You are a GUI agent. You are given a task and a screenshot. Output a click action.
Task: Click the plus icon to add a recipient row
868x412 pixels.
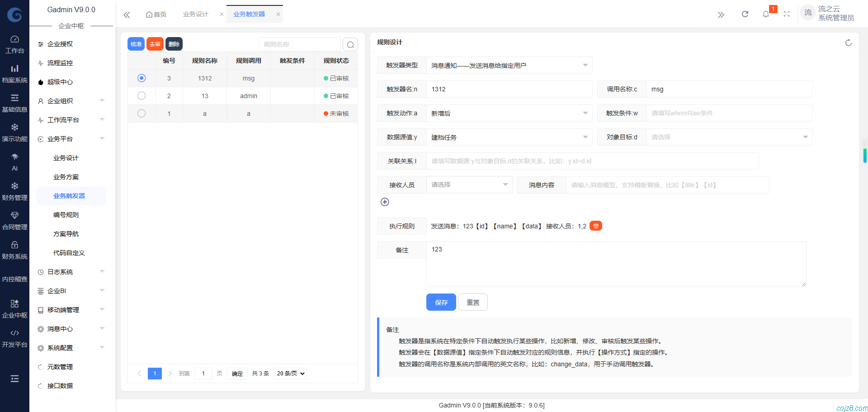pos(385,202)
